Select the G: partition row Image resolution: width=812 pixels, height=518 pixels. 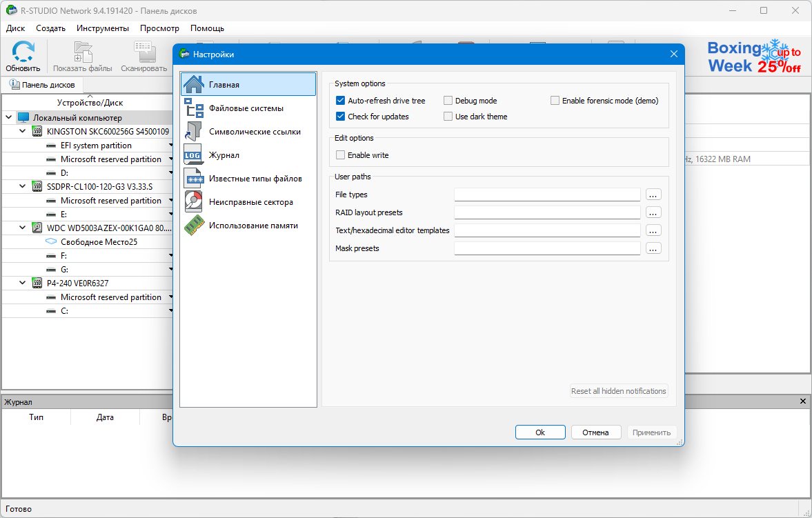[x=88, y=270]
